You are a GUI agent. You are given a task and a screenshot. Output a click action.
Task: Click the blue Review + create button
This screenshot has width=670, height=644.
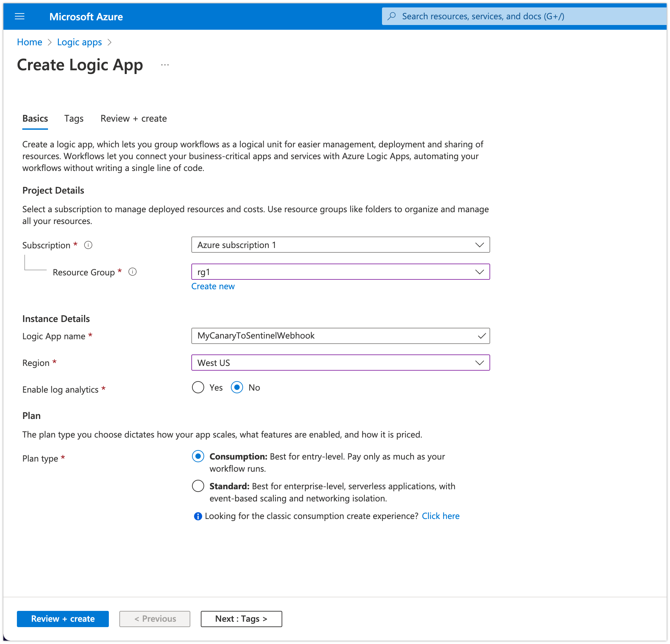pos(63,619)
